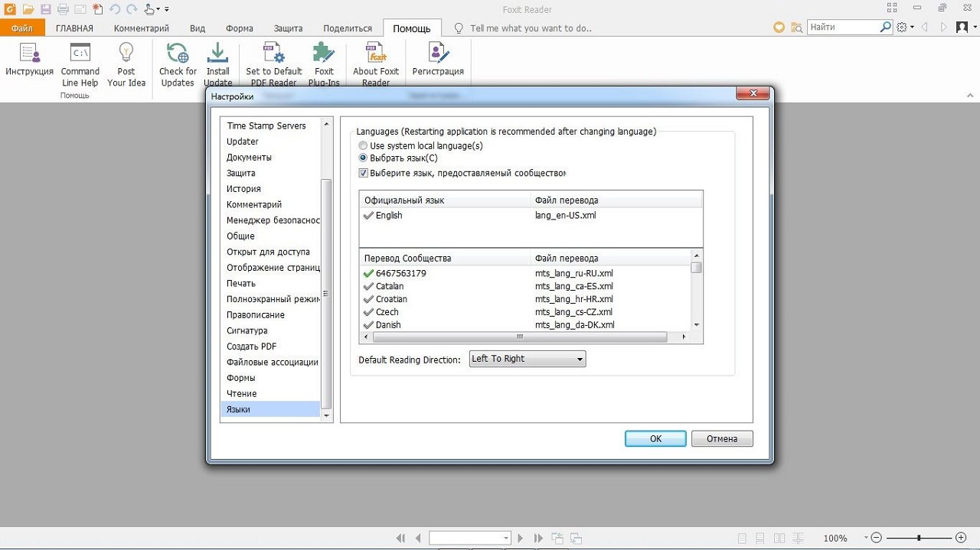This screenshot has height=550, width=980.
Task: Click the open folder icon in quick toolbar
Action: 28,9
